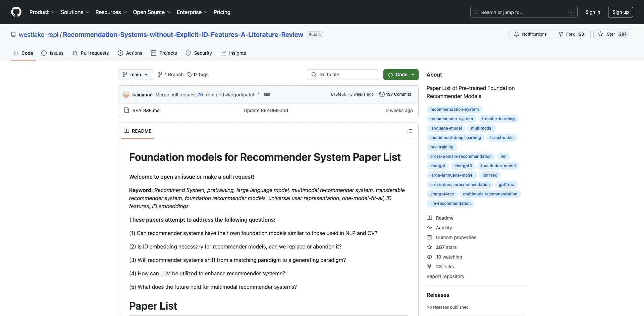Click the transfer-learning topic tag
Viewport: 644px width, 316px height.
pyautogui.click(x=498, y=119)
